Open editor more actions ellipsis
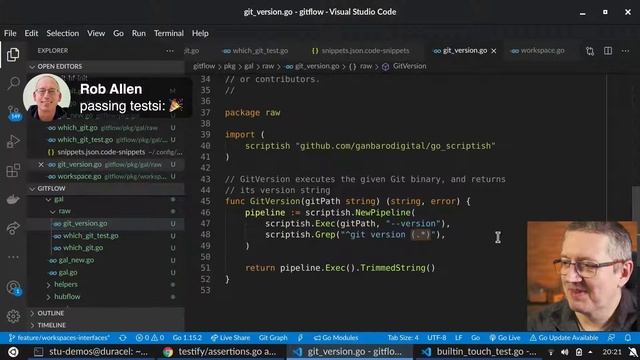Image resolution: width=640 pixels, height=360 pixels. [625, 51]
